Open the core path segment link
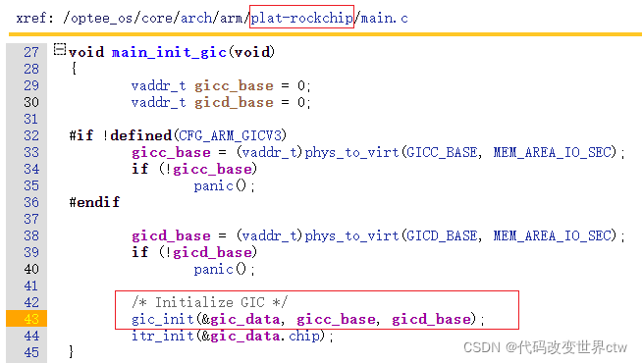The width and height of the screenshot is (642, 364). pos(157,19)
